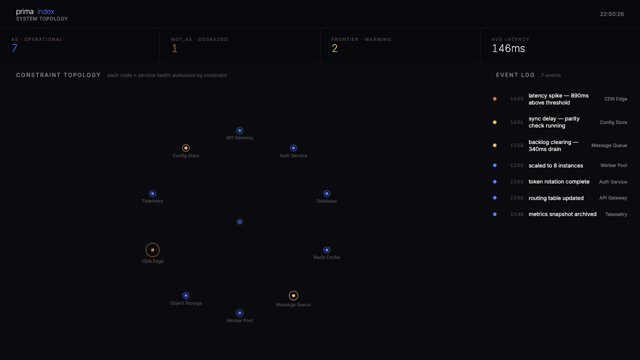Click the Event Log heading
The width and height of the screenshot is (640, 360).
[x=515, y=75]
